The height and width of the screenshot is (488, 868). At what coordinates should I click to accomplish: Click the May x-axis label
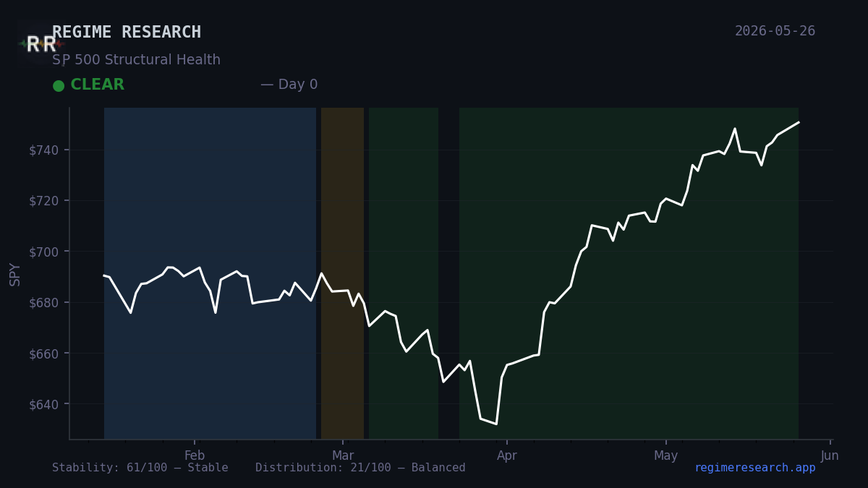pyautogui.click(x=666, y=455)
